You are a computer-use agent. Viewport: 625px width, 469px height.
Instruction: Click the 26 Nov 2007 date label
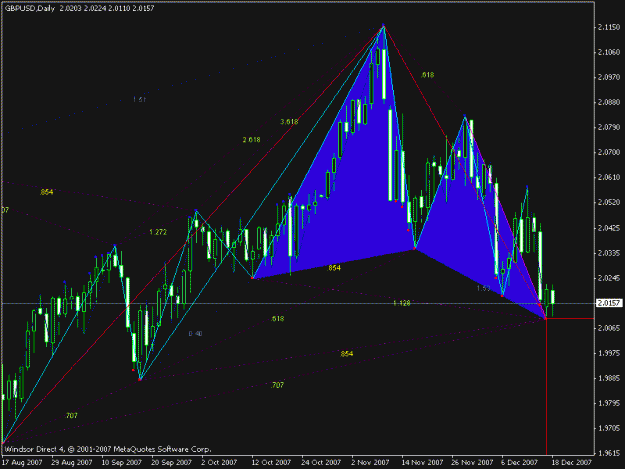click(x=472, y=462)
